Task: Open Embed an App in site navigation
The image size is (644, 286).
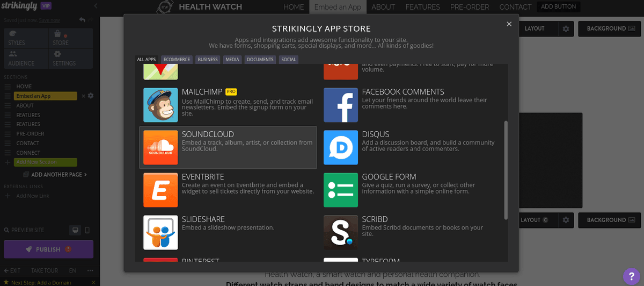Action: point(338,7)
